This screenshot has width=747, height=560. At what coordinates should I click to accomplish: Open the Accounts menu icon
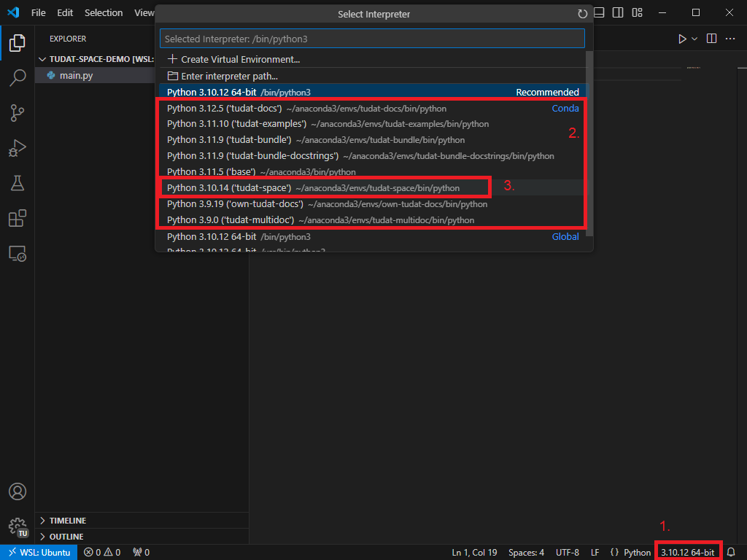(x=18, y=491)
